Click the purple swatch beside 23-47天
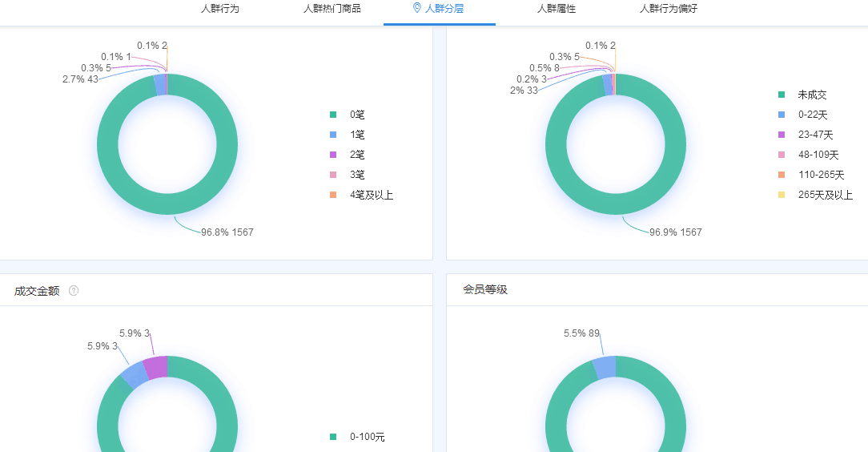The image size is (868, 452). (x=782, y=135)
